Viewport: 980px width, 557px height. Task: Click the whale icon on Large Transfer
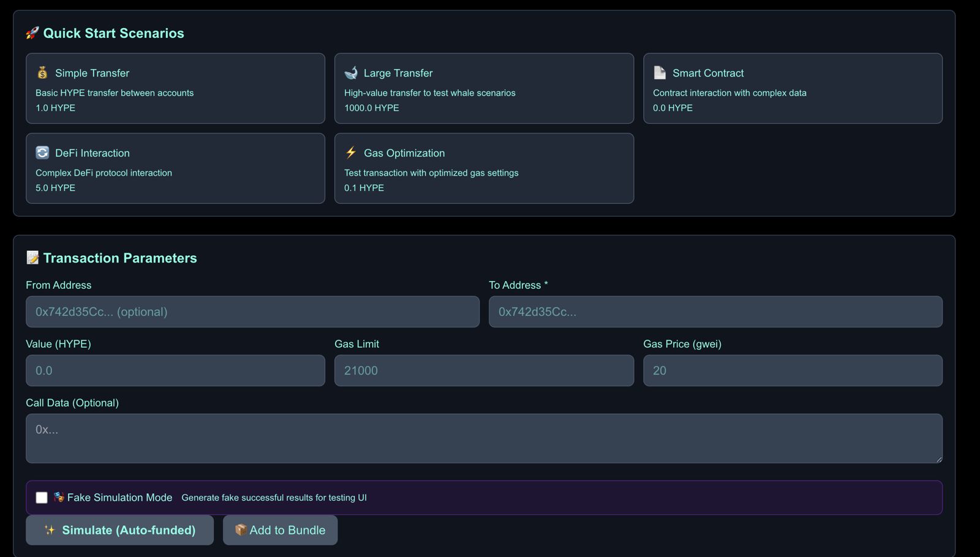coord(351,73)
